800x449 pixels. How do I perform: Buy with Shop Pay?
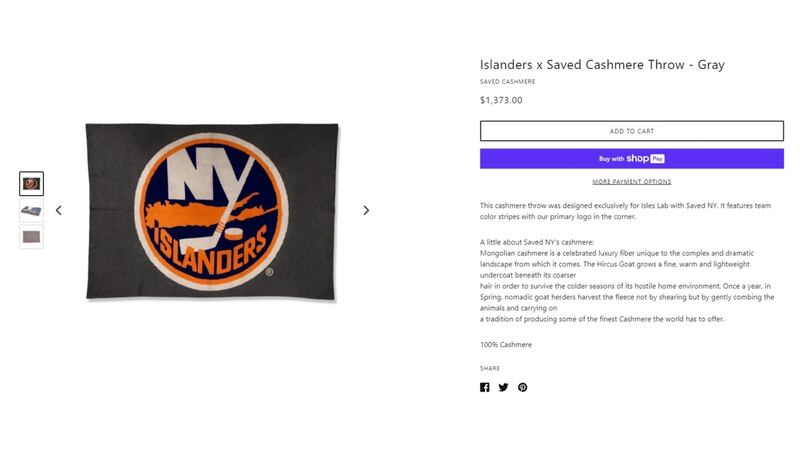pyautogui.click(x=631, y=159)
